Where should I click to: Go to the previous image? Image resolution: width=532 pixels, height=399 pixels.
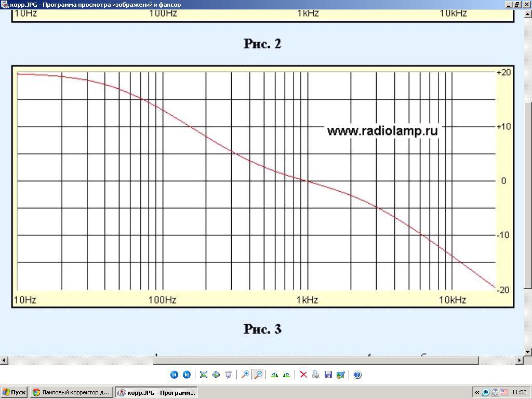click(174, 375)
